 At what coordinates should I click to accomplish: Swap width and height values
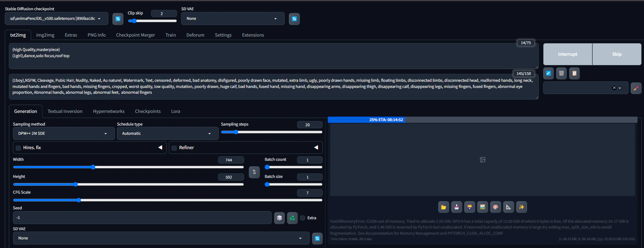pos(254,172)
